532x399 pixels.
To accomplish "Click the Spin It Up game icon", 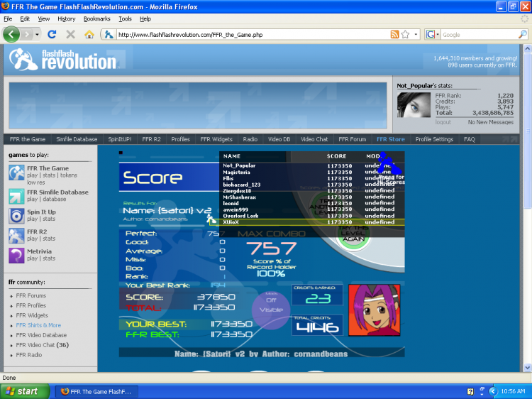I will (x=16, y=216).
